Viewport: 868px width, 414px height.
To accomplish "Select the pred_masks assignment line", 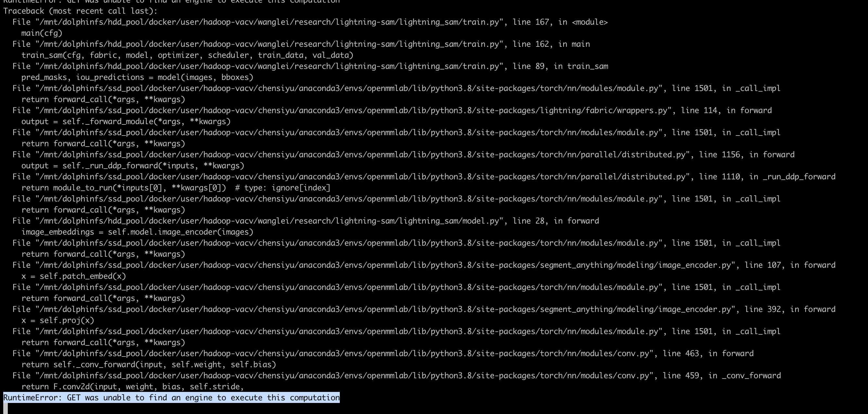I will tap(136, 77).
